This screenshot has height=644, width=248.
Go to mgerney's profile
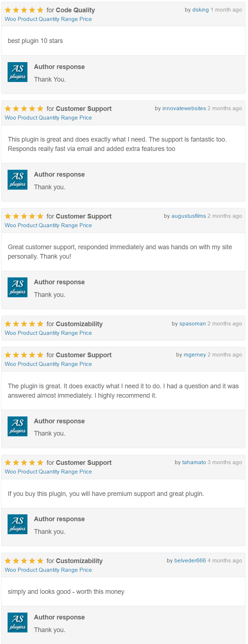pyautogui.click(x=195, y=355)
